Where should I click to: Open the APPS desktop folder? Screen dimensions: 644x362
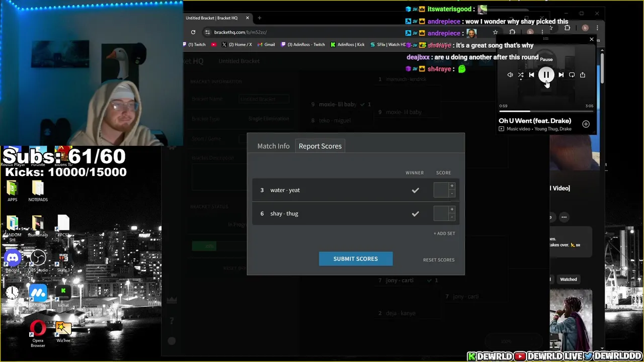12,191
